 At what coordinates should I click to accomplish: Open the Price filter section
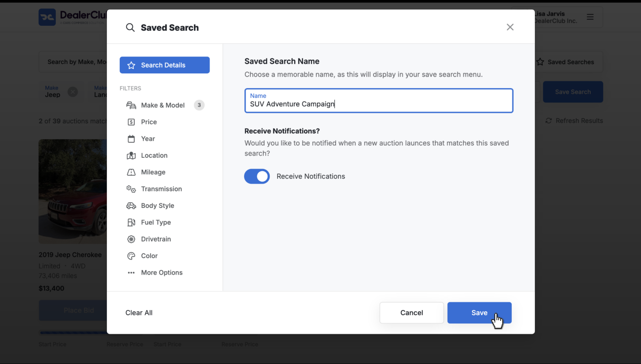(165, 122)
